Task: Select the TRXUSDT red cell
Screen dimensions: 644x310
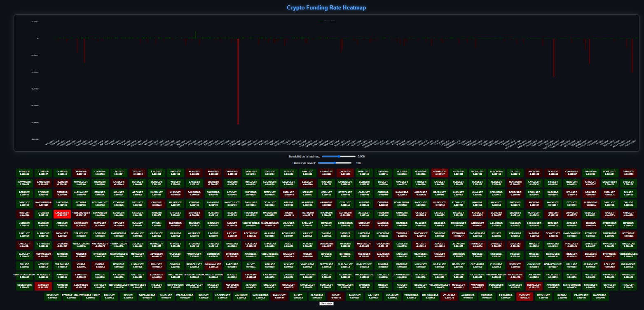Action: [x=137, y=172]
